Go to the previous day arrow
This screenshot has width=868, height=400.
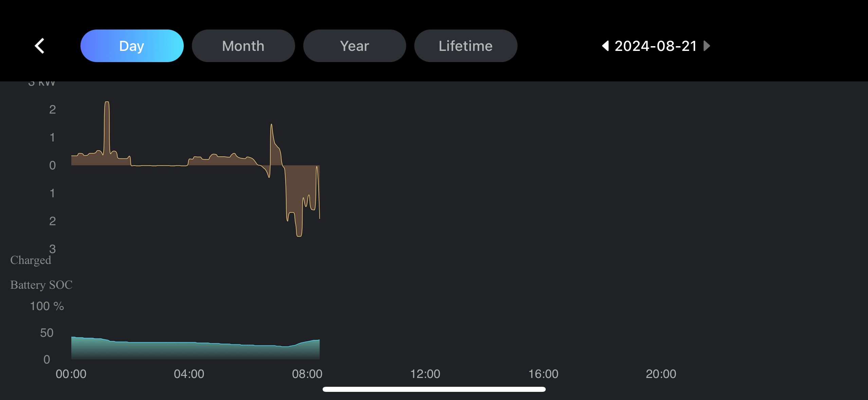(605, 46)
